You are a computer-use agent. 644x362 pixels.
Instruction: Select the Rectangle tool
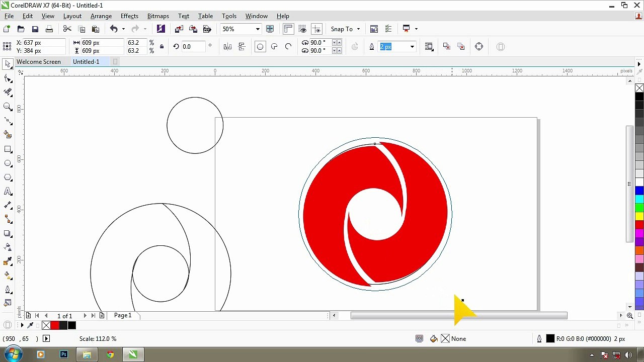click(x=8, y=149)
